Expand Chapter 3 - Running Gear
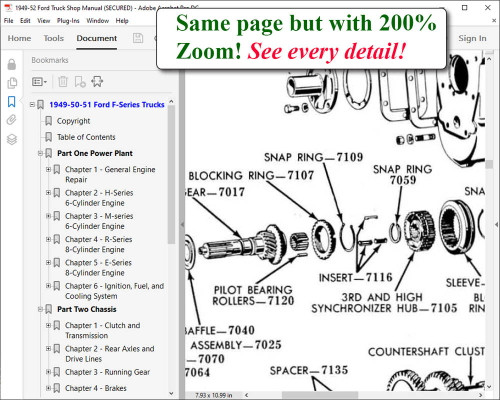 coord(48,372)
